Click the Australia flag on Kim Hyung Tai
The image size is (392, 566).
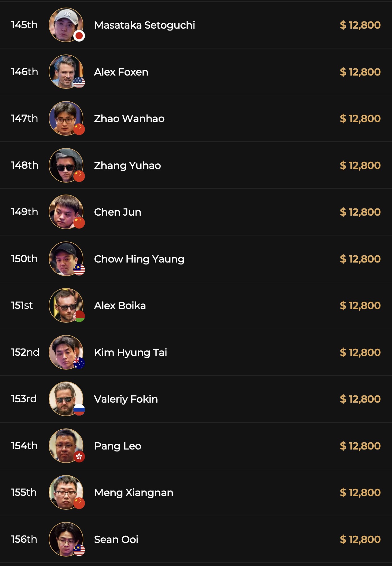pos(79,363)
